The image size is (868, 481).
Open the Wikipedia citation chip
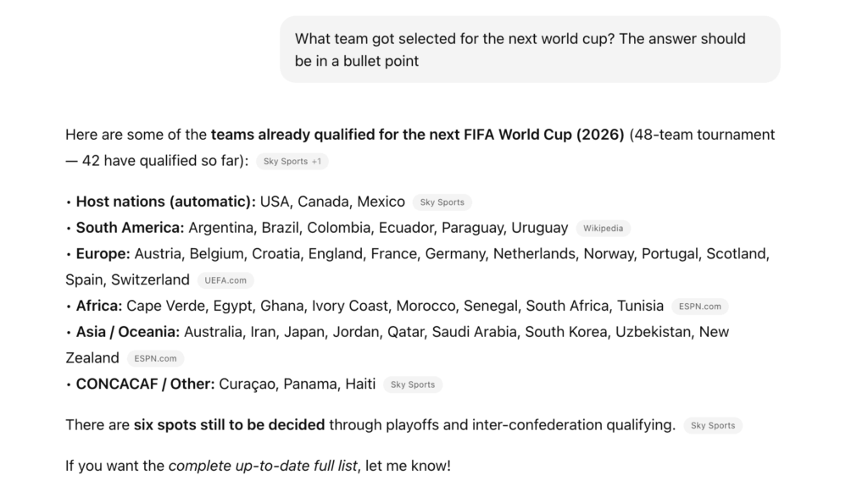[x=603, y=228]
